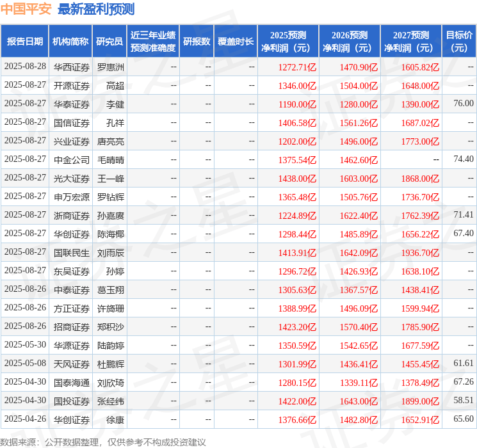477x448 pixels.
Task: Click the 2026预测净利润 column header
Action: tap(350, 42)
